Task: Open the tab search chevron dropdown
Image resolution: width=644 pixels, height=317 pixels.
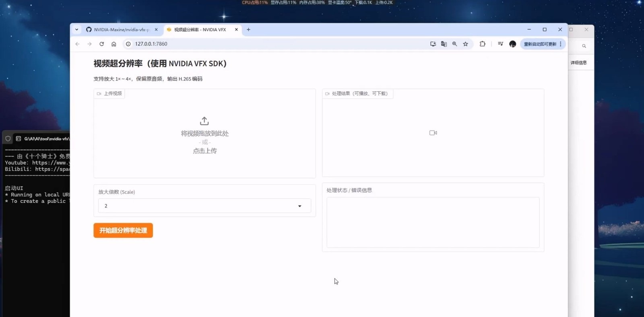Action: click(76, 29)
